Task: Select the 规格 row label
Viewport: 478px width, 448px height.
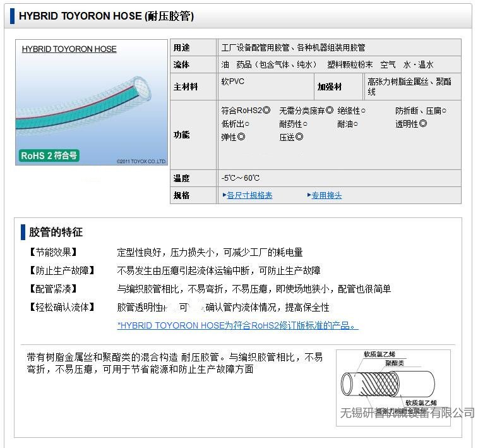Action: coord(182,195)
